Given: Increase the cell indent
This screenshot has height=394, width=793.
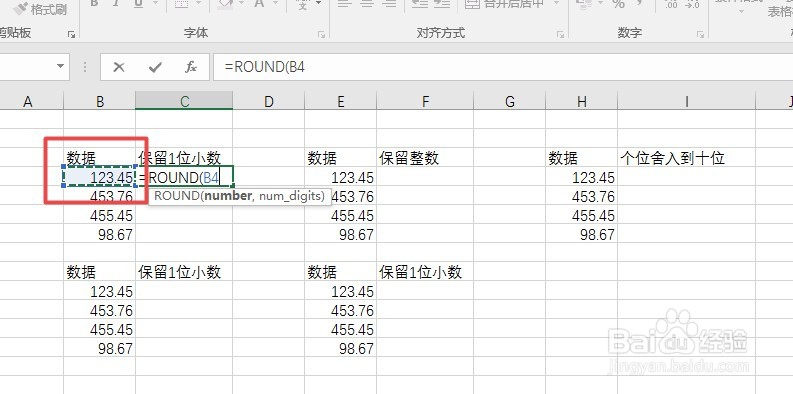Looking at the screenshot, I should coord(442,4).
